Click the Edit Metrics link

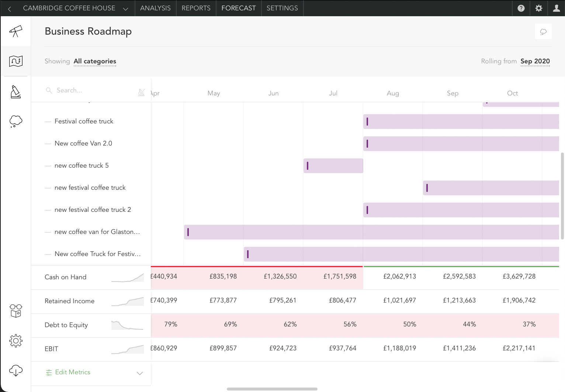(x=68, y=372)
